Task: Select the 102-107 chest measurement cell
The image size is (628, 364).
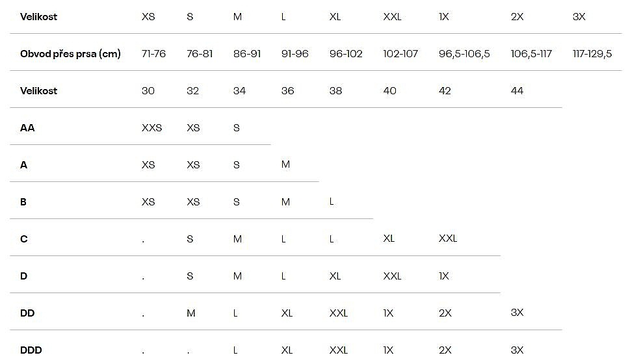Action: (x=400, y=54)
